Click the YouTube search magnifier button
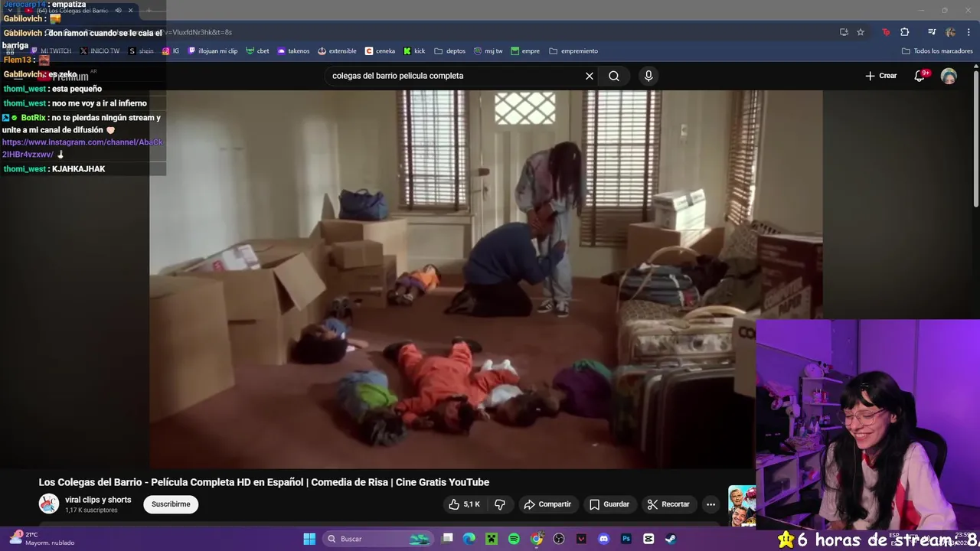Viewport: 980px width, 551px height. 614,76
